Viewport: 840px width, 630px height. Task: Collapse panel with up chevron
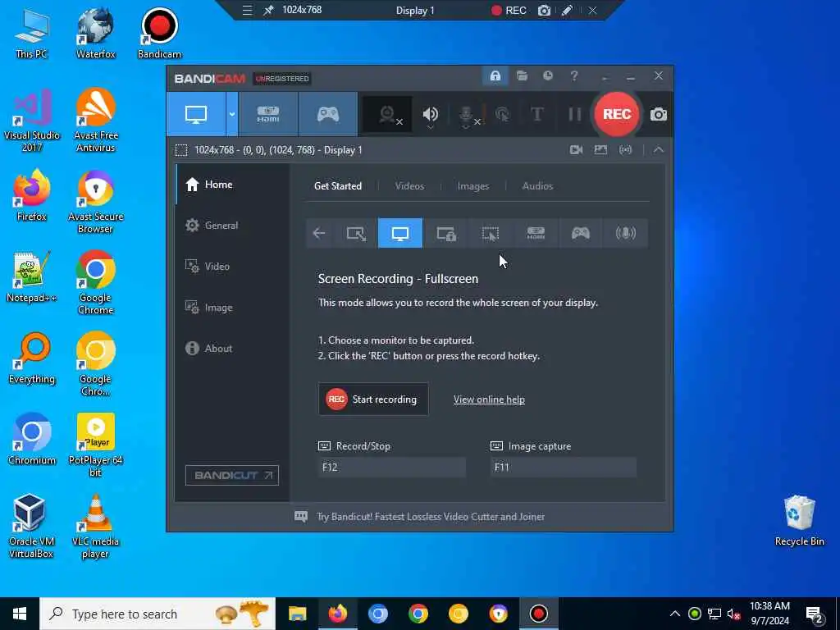coord(659,150)
